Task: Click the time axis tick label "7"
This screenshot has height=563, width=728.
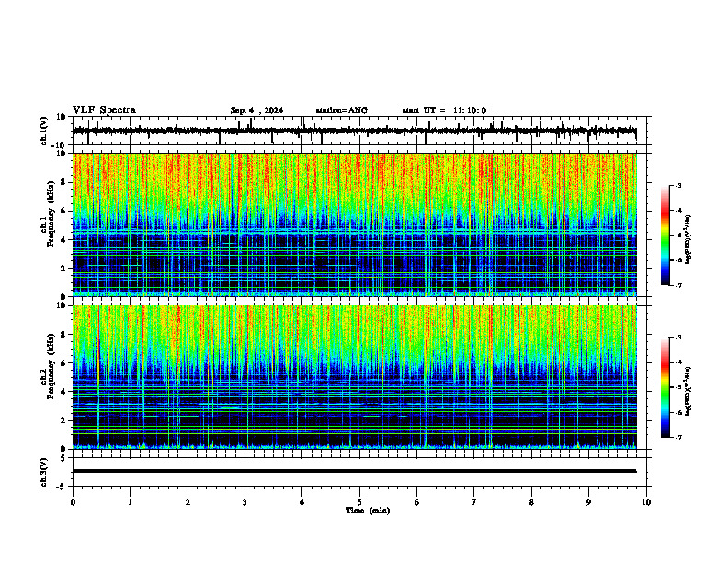Action: click(x=474, y=502)
